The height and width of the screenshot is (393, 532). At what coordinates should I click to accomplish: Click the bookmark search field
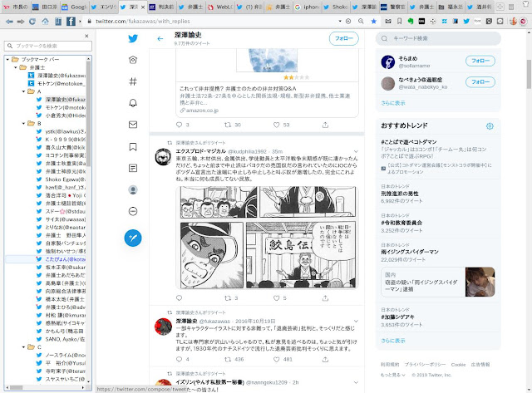click(x=48, y=46)
